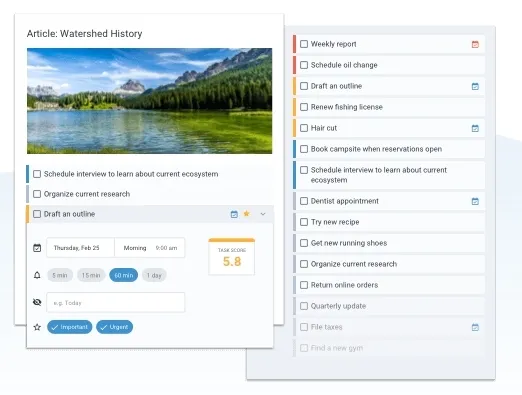Check the Hair cut checkbox
Screen dimensions: 522x395
pyautogui.click(x=304, y=128)
